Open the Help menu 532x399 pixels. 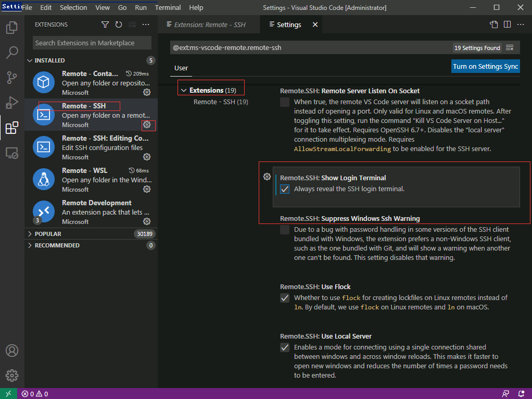(196, 7)
